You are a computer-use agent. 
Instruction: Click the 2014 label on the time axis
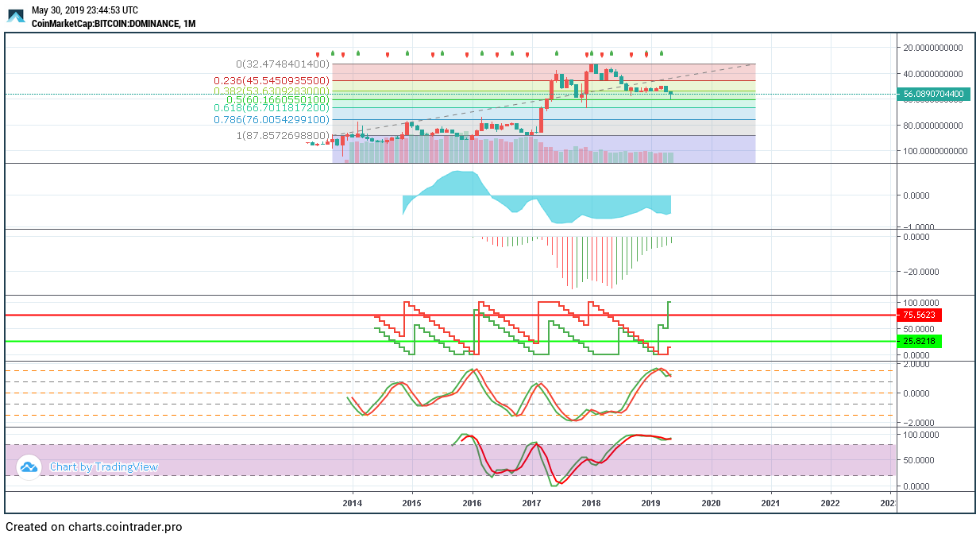(x=352, y=503)
